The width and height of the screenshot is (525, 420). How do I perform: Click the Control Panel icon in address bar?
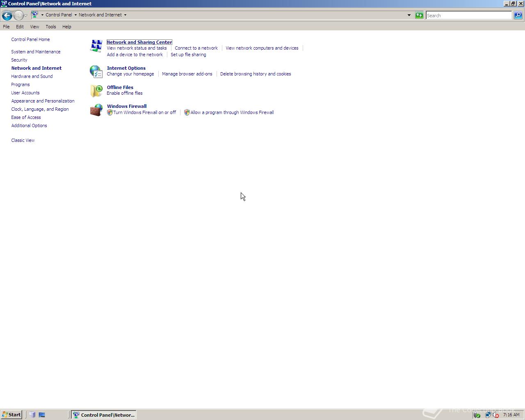pyautogui.click(x=35, y=15)
